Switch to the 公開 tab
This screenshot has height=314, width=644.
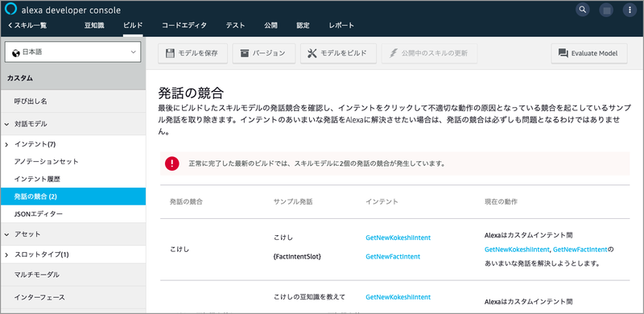coord(270,26)
